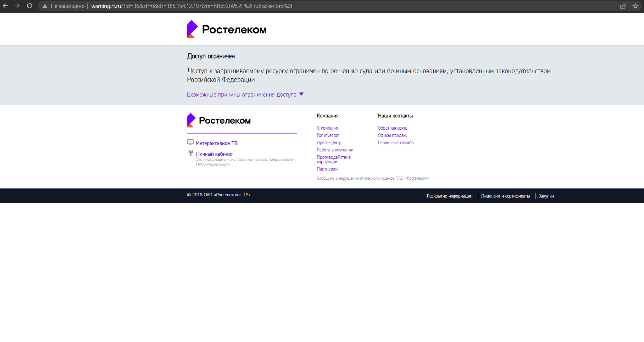Viewport: 644px width, 342px height.
Task: Open 'Лицензии и сертификаты' footer link
Action: [505, 196]
